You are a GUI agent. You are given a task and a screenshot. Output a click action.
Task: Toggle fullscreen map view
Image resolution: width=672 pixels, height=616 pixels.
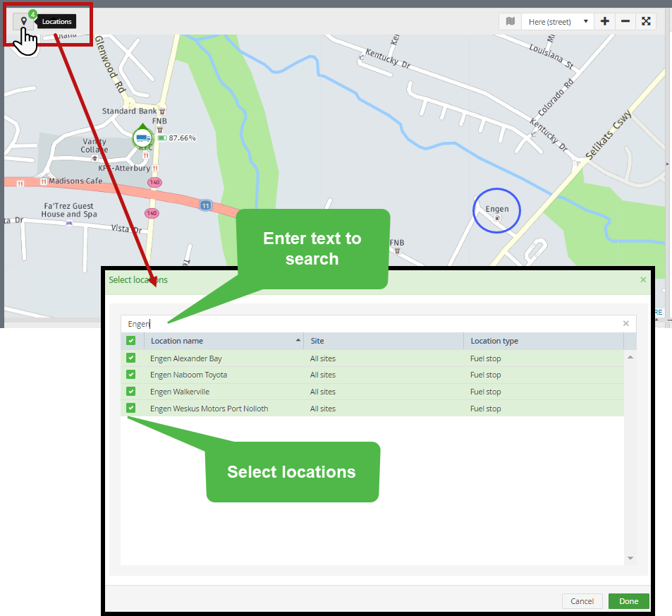coord(646,21)
